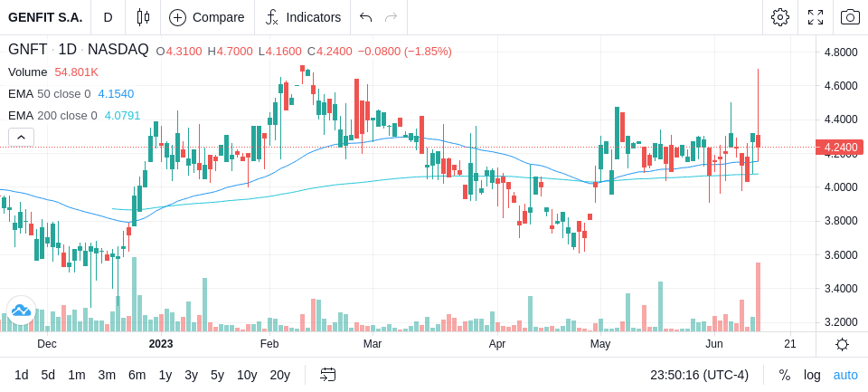Click the GNFT 1D NASDAQ title

[78, 50]
